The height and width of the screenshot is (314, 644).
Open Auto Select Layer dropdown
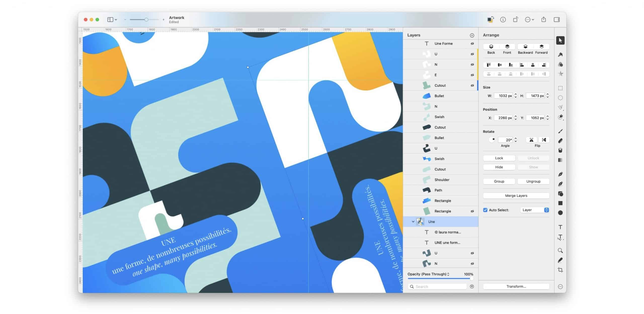pyautogui.click(x=535, y=210)
